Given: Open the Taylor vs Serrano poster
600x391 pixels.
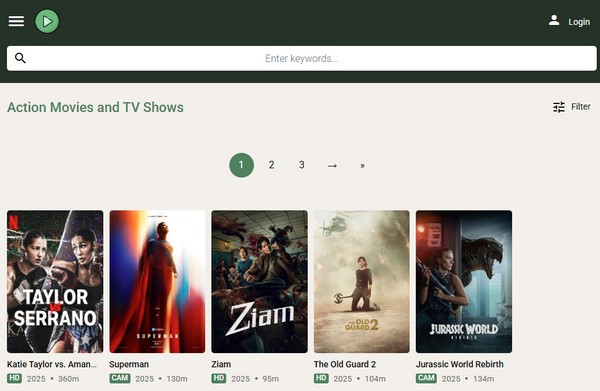Looking at the screenshot, I should 55,282.
